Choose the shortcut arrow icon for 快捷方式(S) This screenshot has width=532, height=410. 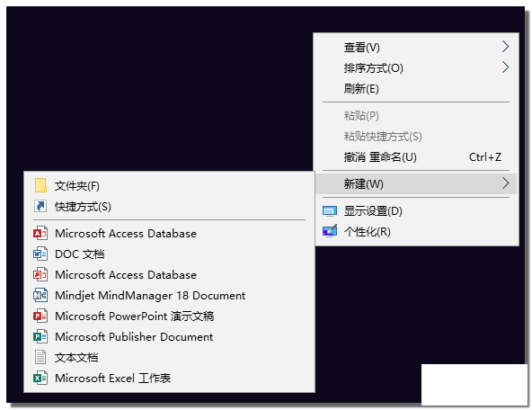tap(40, 207)
